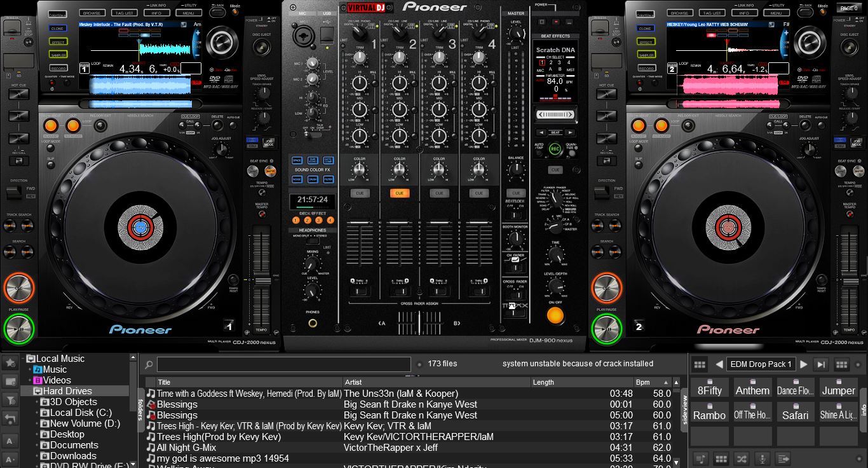Click the right deck disc eject button
The width and height of the screenshot is (868, 468).
849,48
